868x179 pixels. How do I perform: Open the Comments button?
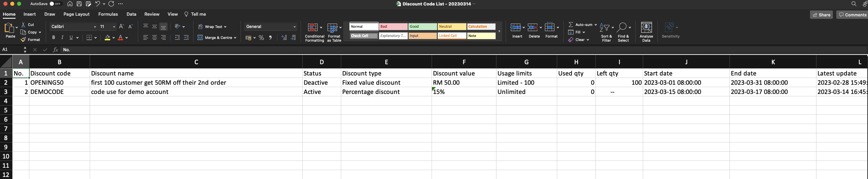852,15
